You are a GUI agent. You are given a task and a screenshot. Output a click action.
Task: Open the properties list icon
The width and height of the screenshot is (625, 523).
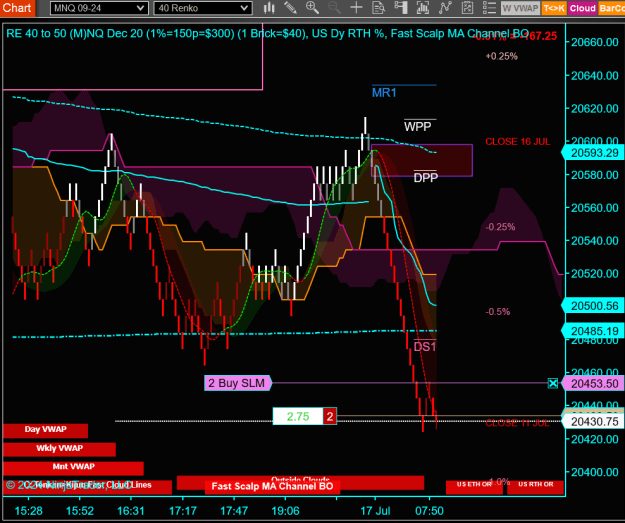(489, 8)
